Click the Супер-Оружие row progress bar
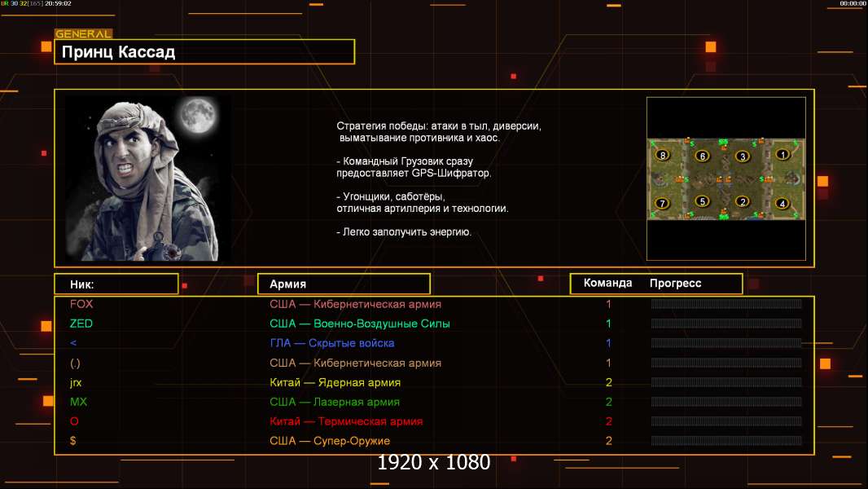Screen dimensions: 868x489 (726, 441)
